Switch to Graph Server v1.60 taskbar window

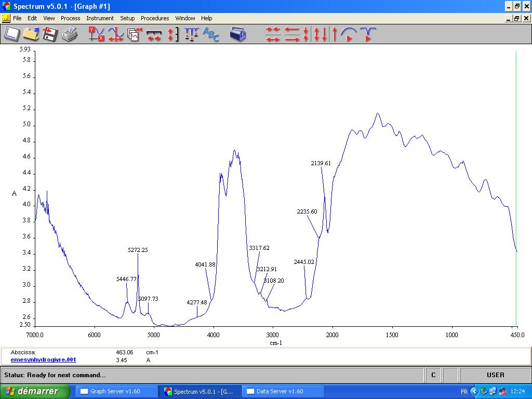click(114, 391)
